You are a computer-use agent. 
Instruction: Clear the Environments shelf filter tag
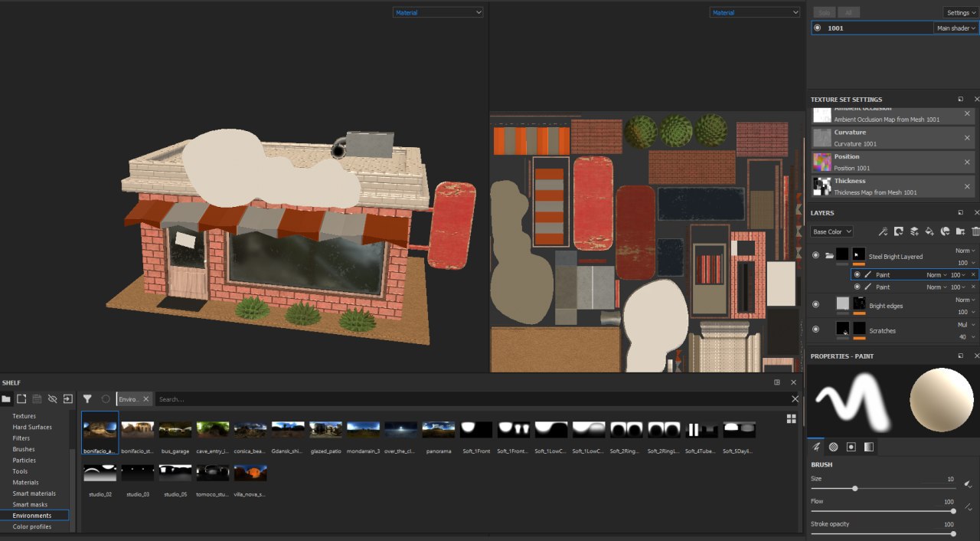tap(145, 399)
